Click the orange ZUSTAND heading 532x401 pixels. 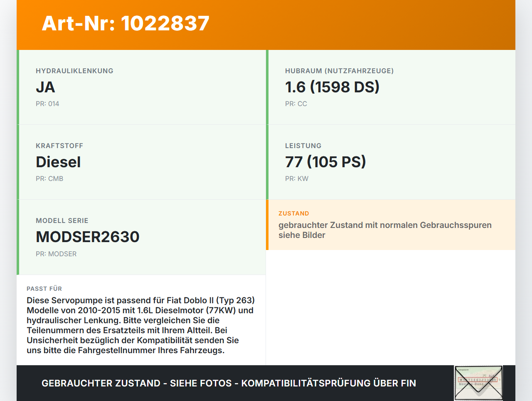294,213
